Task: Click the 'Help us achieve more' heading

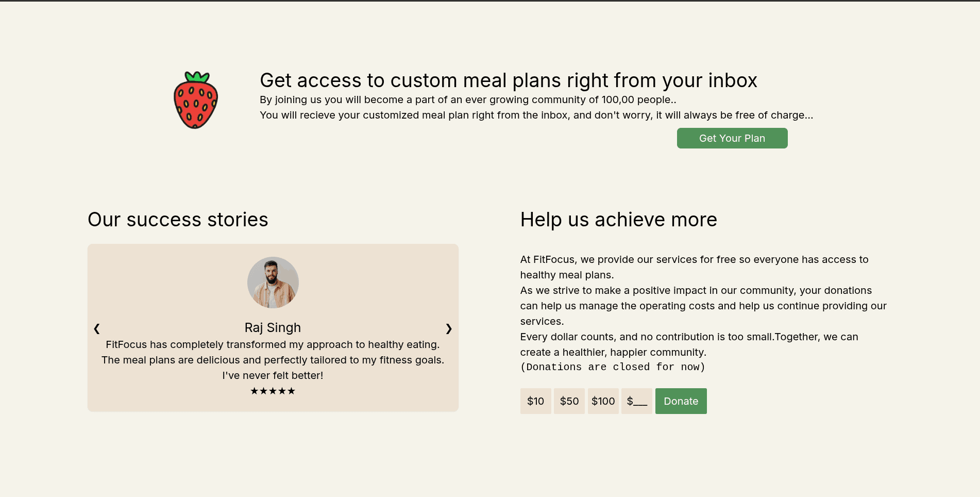Action: pyautogui.click(x=618, y=220)
